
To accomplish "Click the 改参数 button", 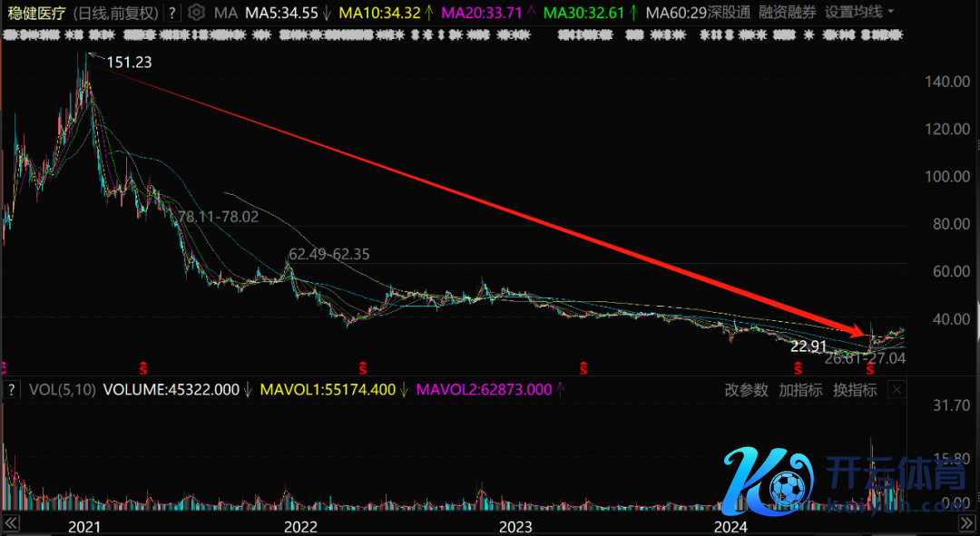I will (x=746, y=390).
